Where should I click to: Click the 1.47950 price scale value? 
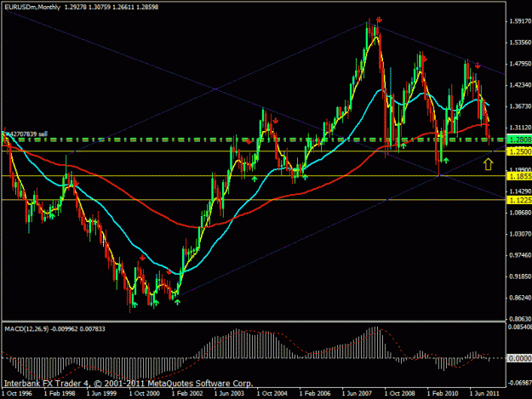pyautogui.click(x=520, y=64)
